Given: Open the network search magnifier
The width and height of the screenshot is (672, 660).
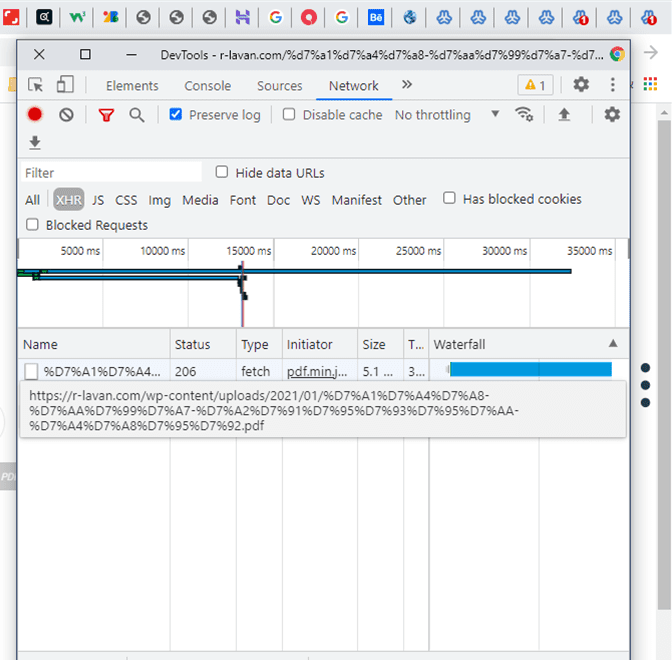Looking at the screenshot, I should pyautogui.click(x=137, y=115).
